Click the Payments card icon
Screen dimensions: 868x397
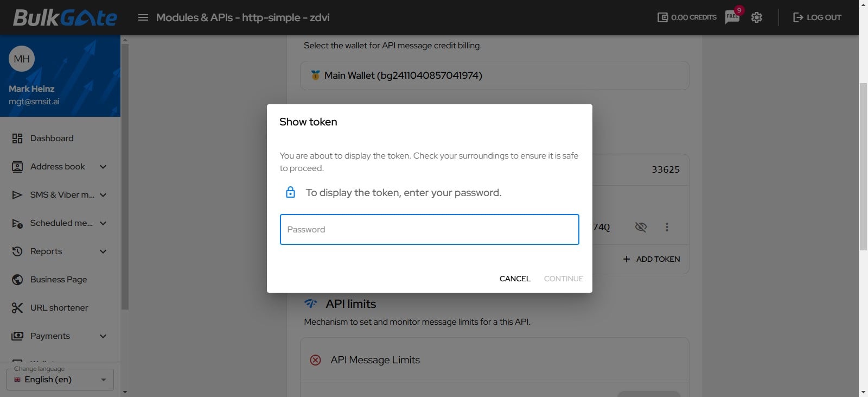pos(17,336)
